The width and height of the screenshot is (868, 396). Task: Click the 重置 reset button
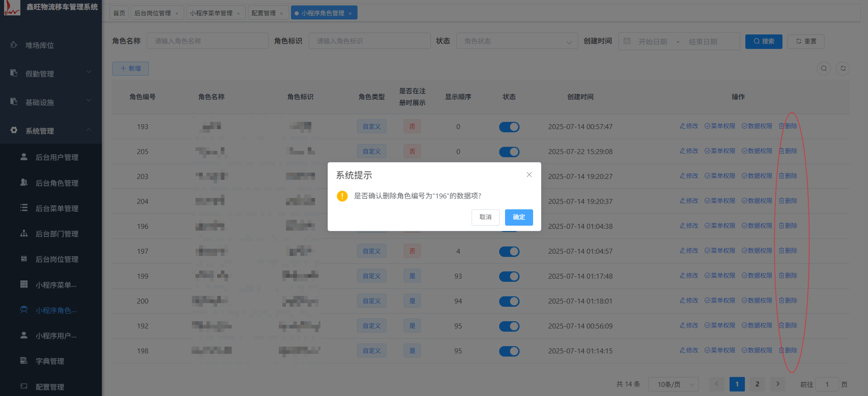[x=806, y=41]
